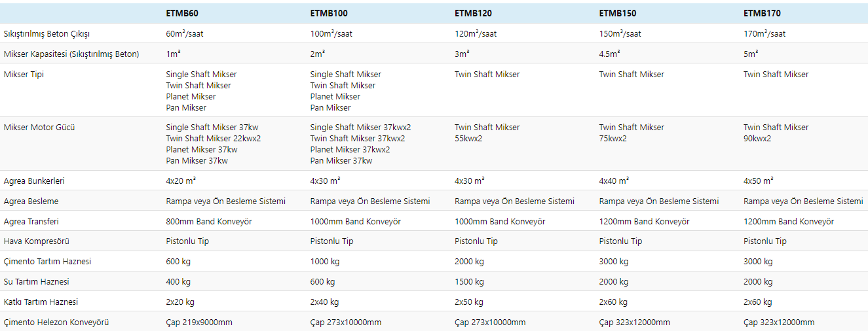Select the ETMB150 column header
Image resolution: width=868 pixels, height=331 pixels.
tap(617, 13)
